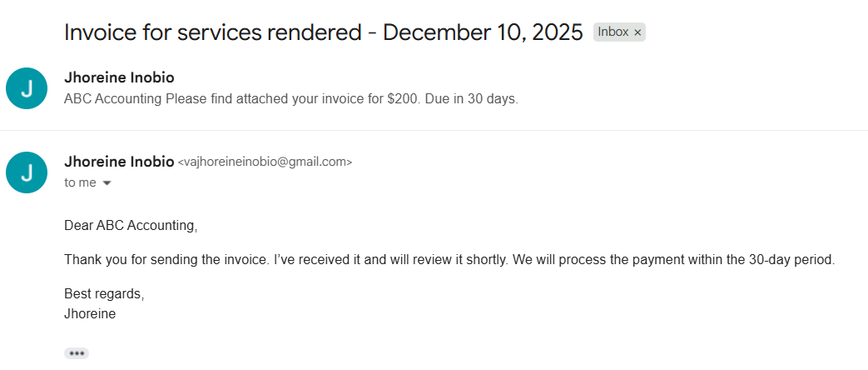The height and width of the screenshot is (370, 868).
Task: Show trimmed content via three-dots button
Action: 77,353
